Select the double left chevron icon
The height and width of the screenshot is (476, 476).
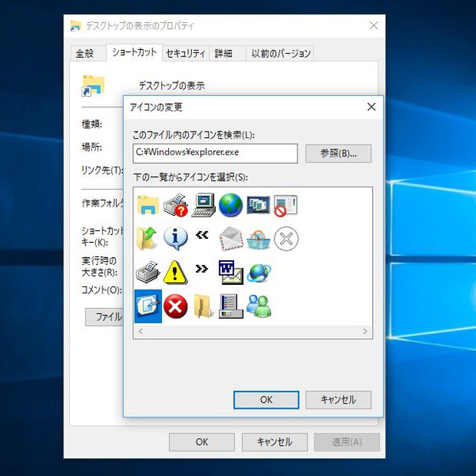202,235
